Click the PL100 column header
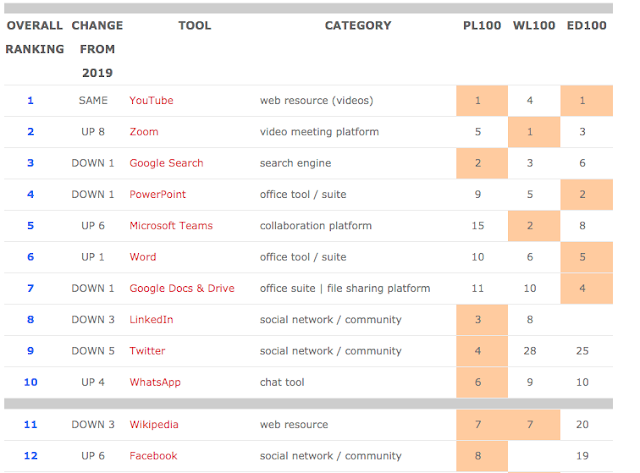This screenshot has height=473, width=640. 478,25
